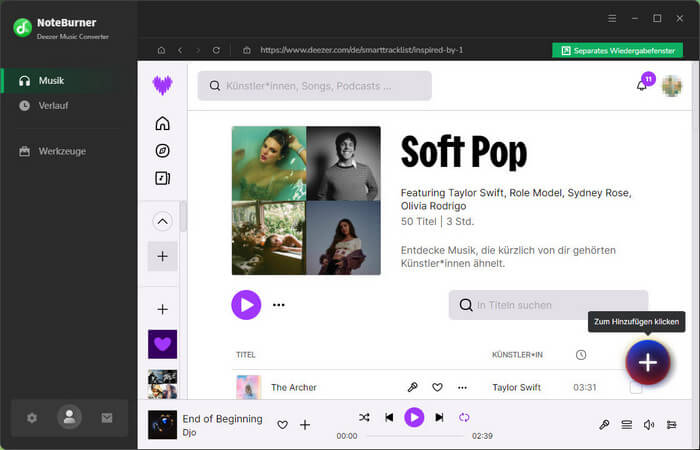The width and height of the screenshot is (700, 450).
Task: Open the Deezer profile avatar
Action: tap(672, 86)
